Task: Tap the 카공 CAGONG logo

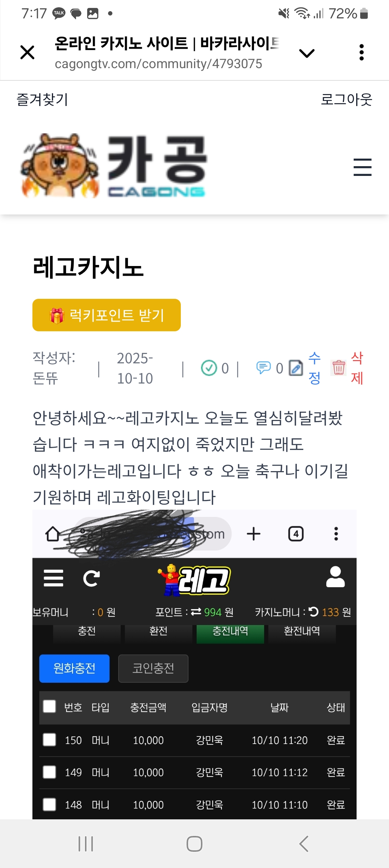Action: (x=114, y=166)
